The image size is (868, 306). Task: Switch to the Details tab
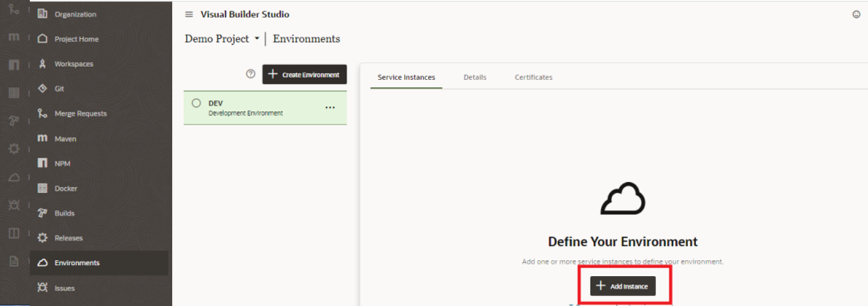pyautogui.click(x=475, y=78)
